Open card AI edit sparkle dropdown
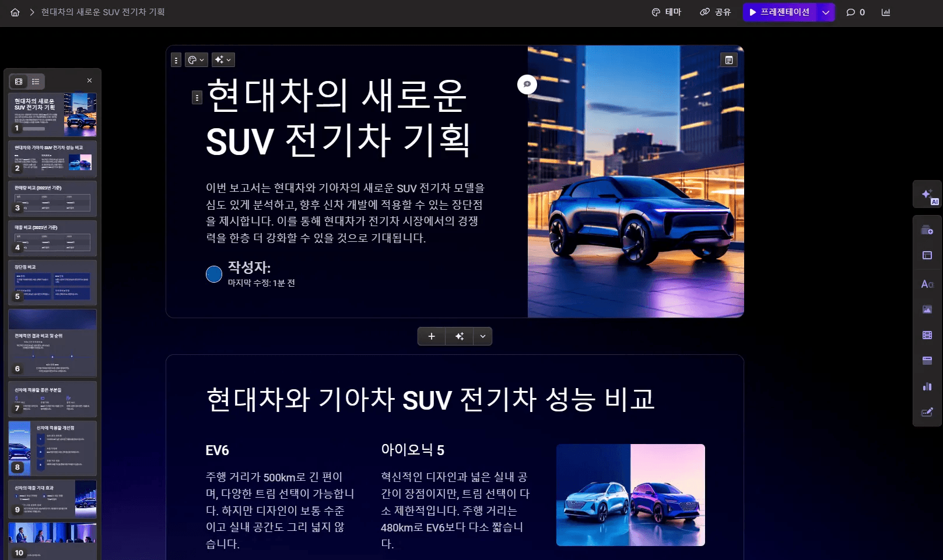This screenshot has width=943, height=560. coord(223,60)
